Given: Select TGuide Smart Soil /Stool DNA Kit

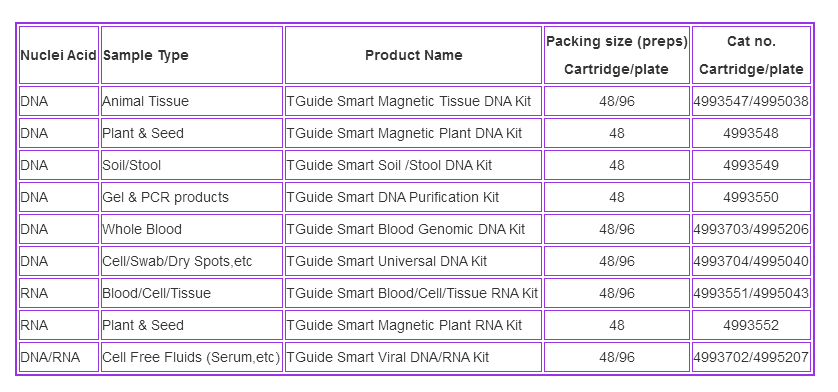Looking at the screenshot, I should coord(389,165).
